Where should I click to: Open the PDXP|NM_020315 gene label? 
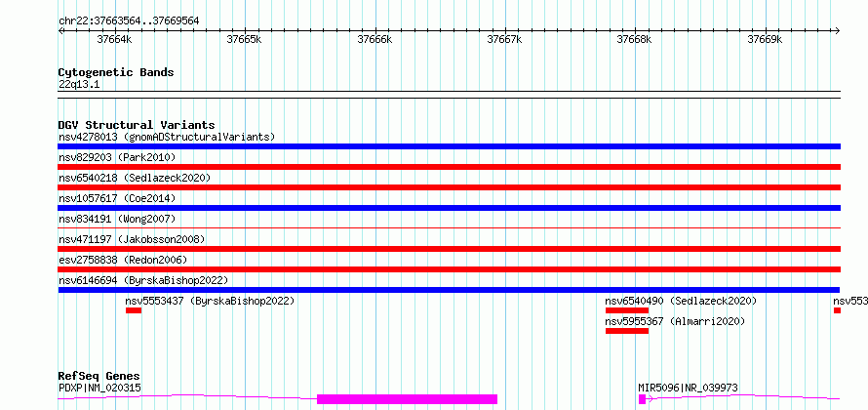[x=99, y=388]
